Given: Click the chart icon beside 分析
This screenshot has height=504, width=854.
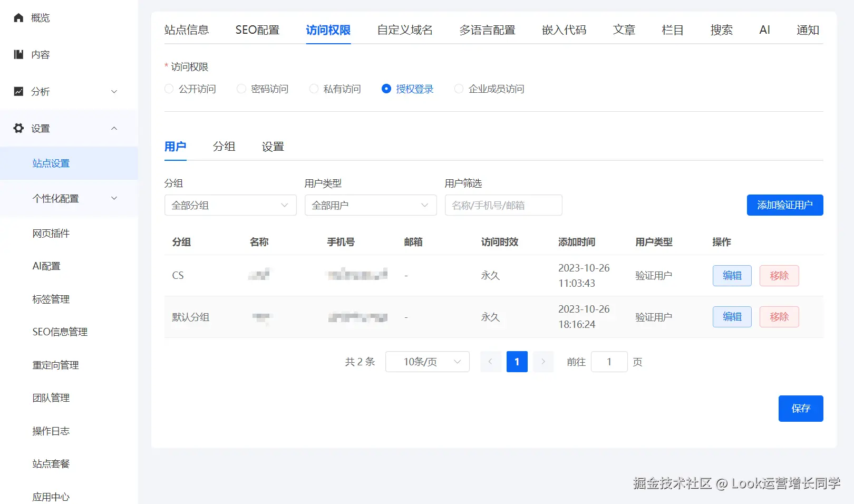Looking at the screenshot, I should [x=18, y=91].
